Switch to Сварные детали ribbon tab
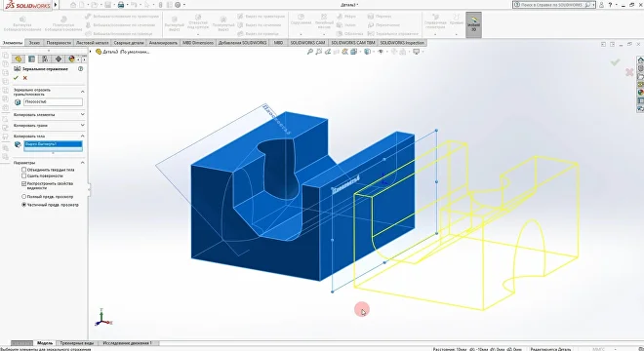Screen dimensions: 644x351 coord(129,43)
